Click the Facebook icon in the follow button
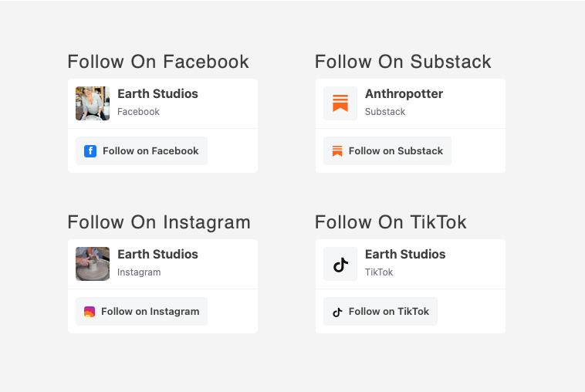 tap(90, 151)
